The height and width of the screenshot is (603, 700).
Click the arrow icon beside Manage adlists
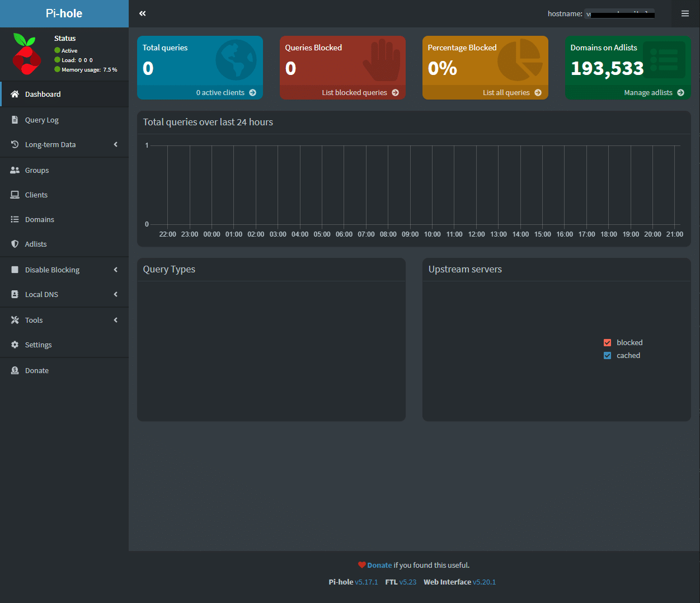tap(681, 93)
